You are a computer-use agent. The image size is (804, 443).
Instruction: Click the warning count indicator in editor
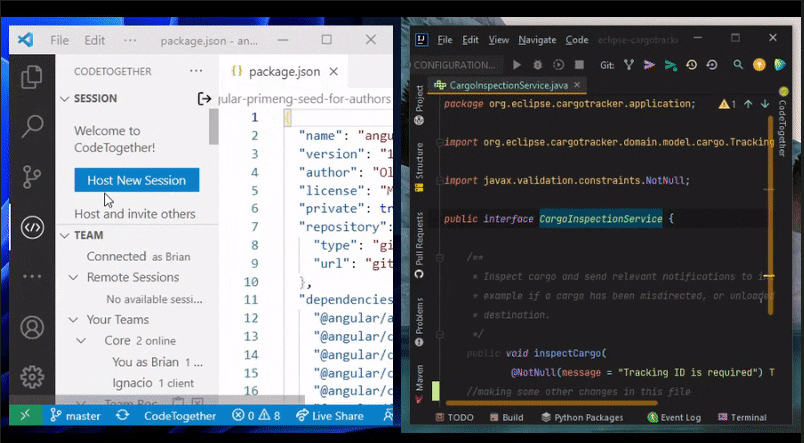tap(727, 104)
